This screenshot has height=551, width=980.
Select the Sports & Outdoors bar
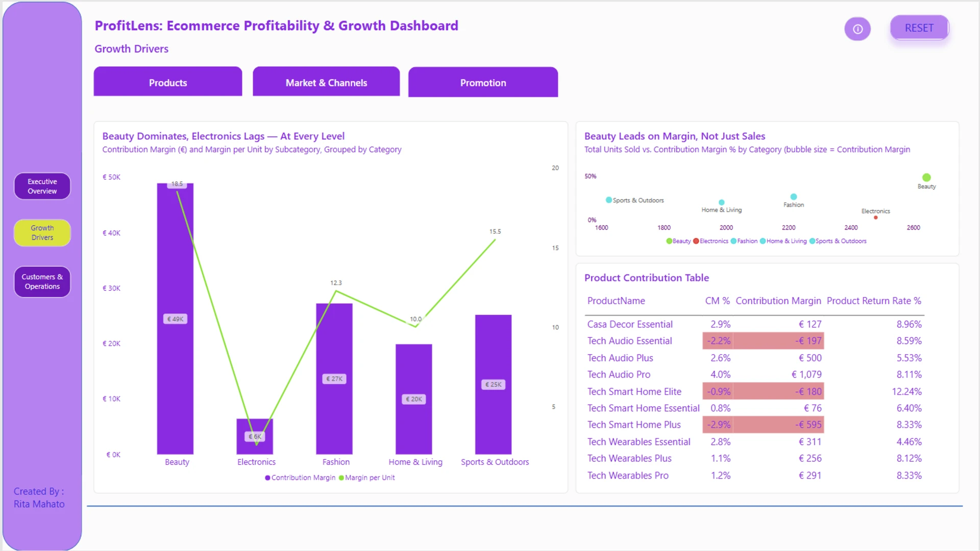click(x=493, y=384)
